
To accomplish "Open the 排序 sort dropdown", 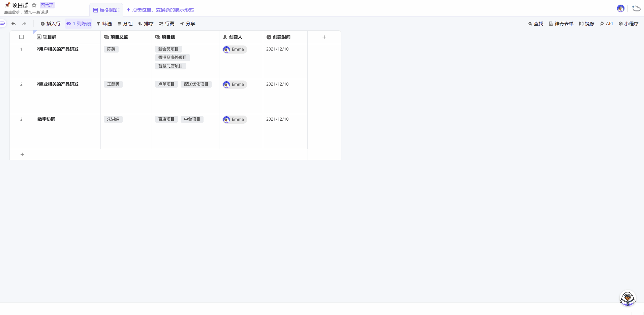I will [146, 24].
